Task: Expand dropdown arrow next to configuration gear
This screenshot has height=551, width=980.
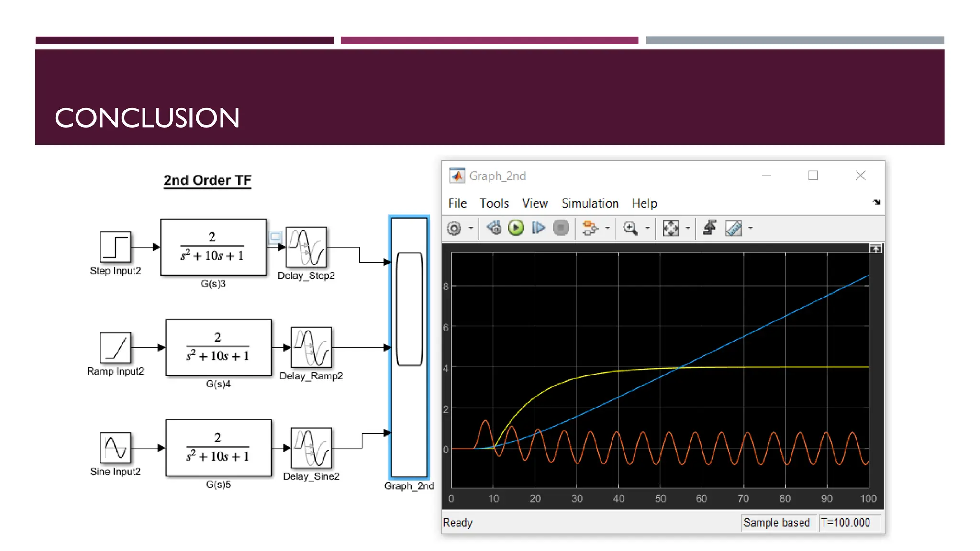Action: 471,228
